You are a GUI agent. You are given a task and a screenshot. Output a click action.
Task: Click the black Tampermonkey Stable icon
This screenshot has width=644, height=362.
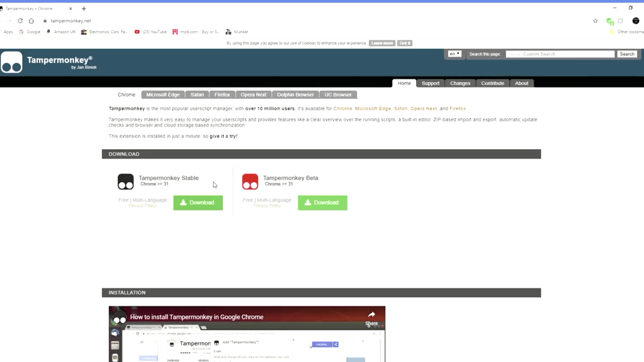click(x=126, y=182)
